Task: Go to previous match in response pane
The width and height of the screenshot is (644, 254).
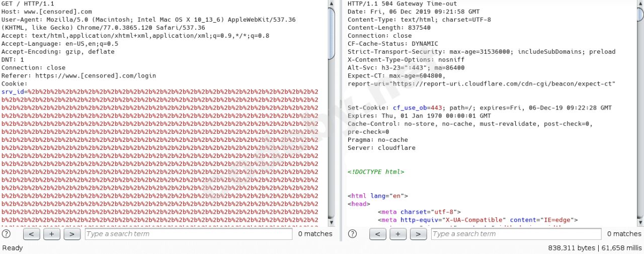Action: [378, 234]
